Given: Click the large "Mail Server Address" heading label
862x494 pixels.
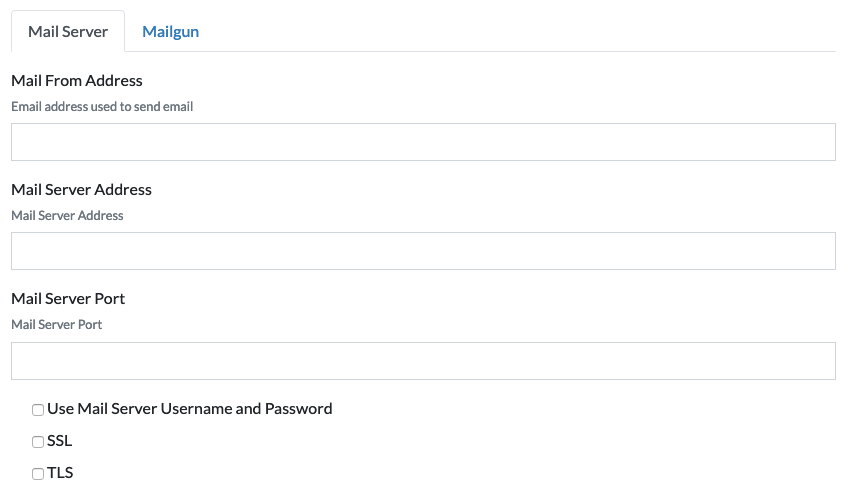Looking at the screenshot, I should pos(81,189).
